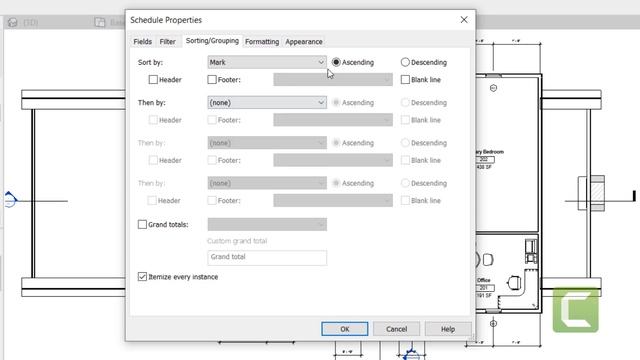Open the Grand totals dropdown
This screenshot has height=360, width=640.
pos(267,224)
